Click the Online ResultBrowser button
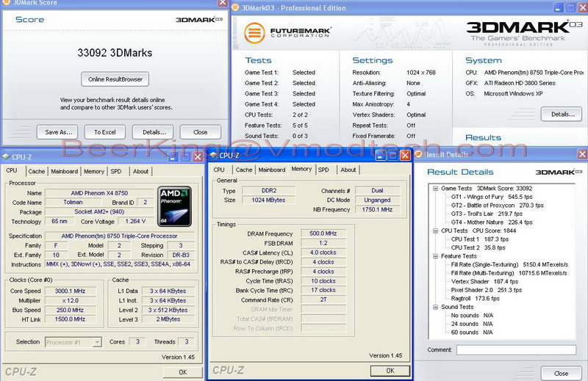 115,79
